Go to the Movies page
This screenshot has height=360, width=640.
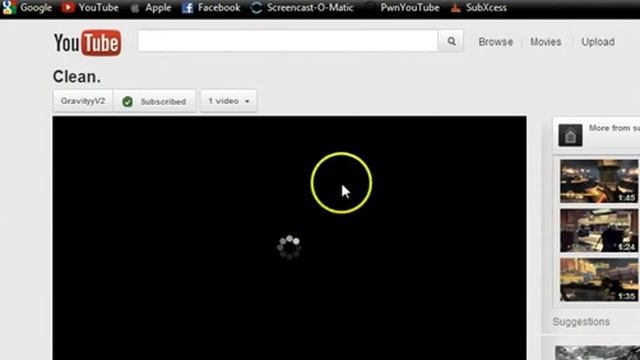546,42
